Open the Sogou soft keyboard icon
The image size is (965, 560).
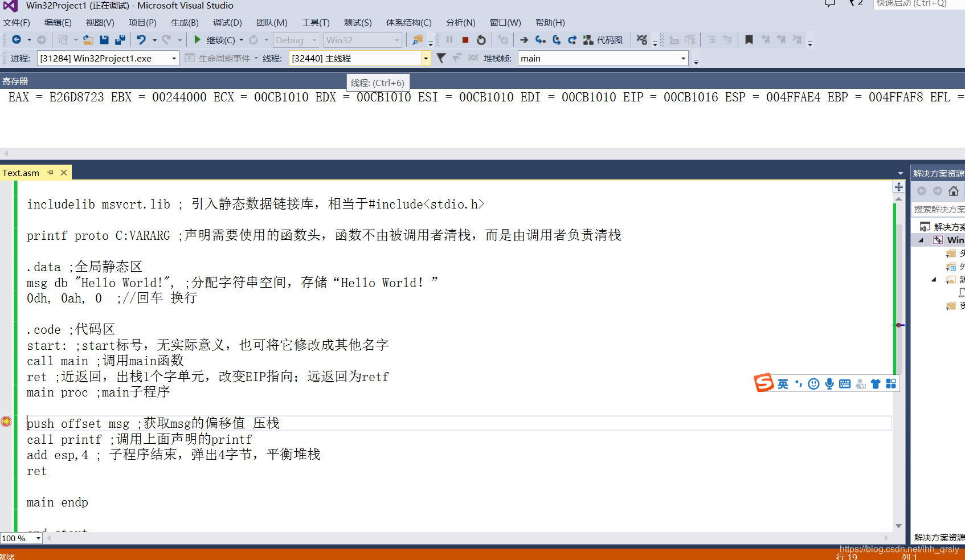click(845, 384)
